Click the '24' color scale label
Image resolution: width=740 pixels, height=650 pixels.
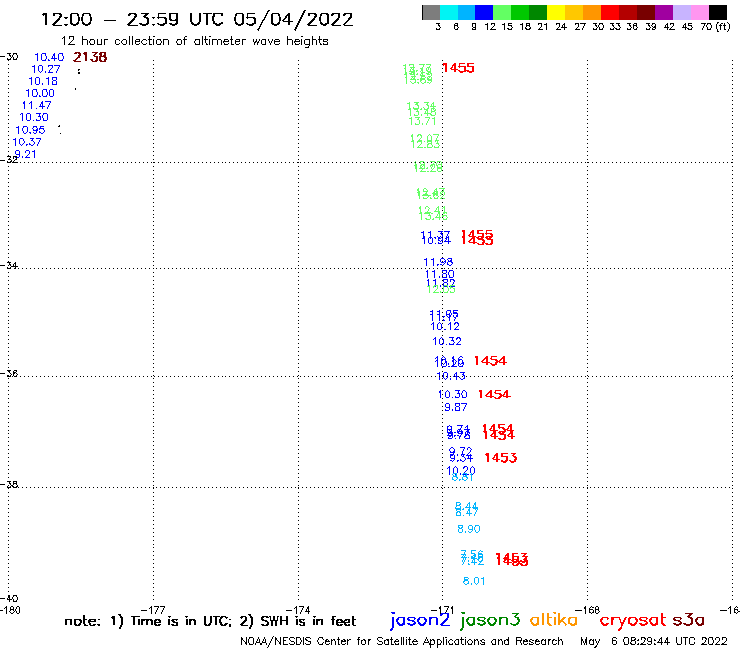click(x=561, y=26)
